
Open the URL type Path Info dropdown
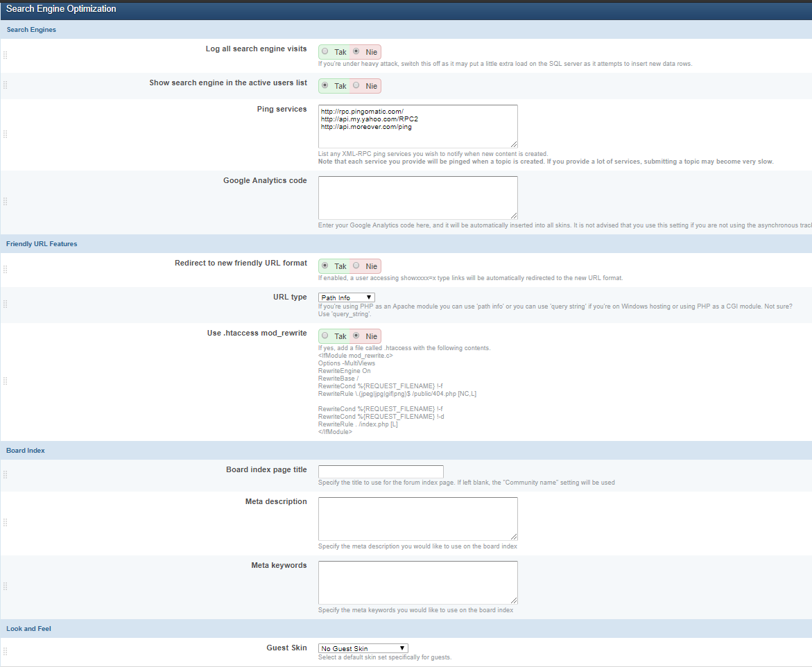click(346, 297)
